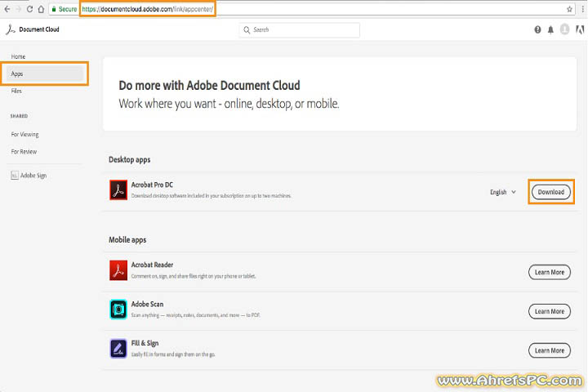
Task: Go back with the browser back arrow
Action: [7, 9]
